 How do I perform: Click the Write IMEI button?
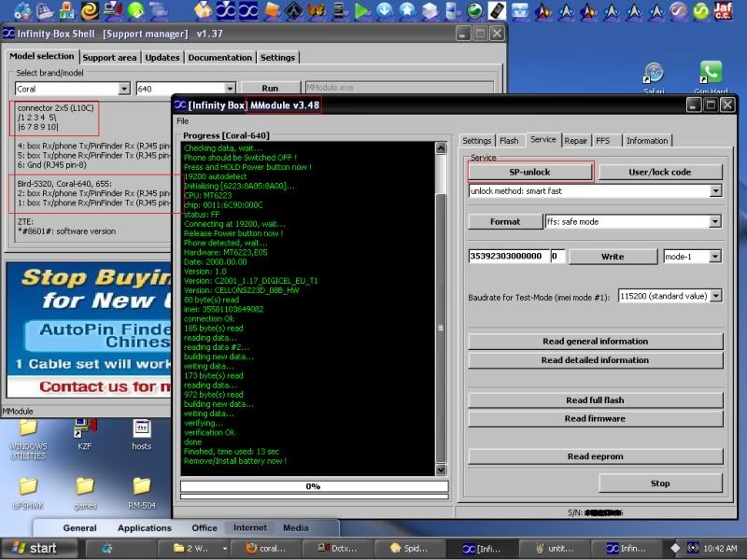613,257
